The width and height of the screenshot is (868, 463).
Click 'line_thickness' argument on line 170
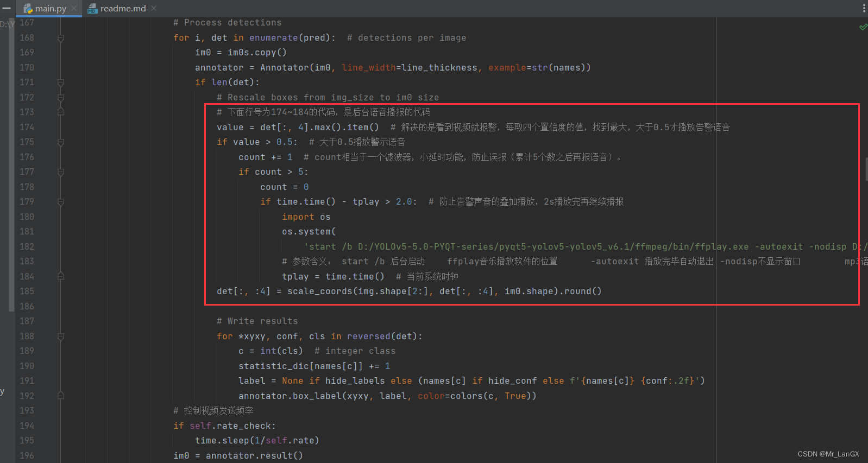click(x=439, y=68)
